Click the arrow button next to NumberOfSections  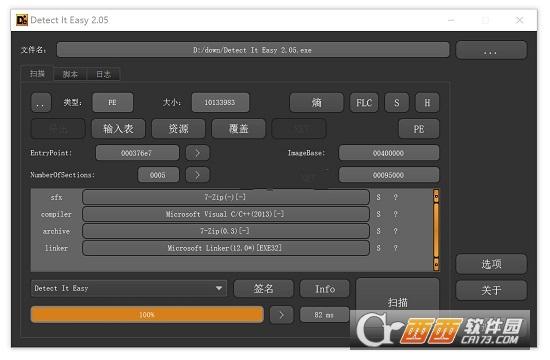pos(197,175)
